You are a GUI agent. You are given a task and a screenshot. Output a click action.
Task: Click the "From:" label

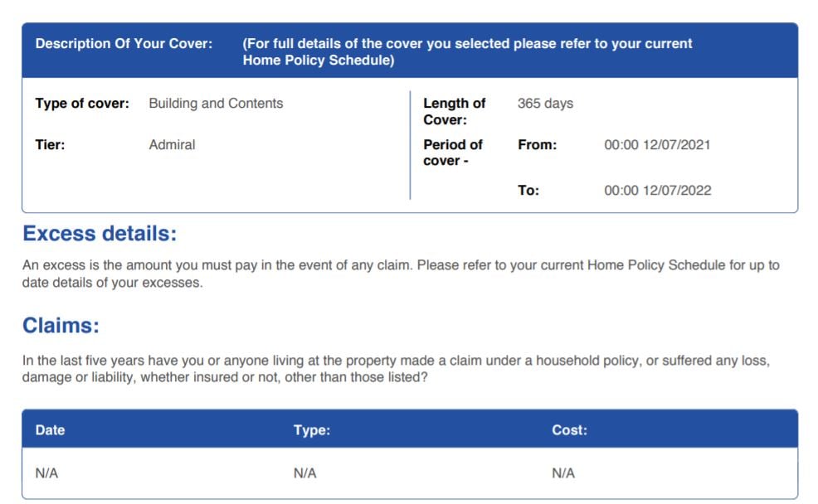(537, 145)
